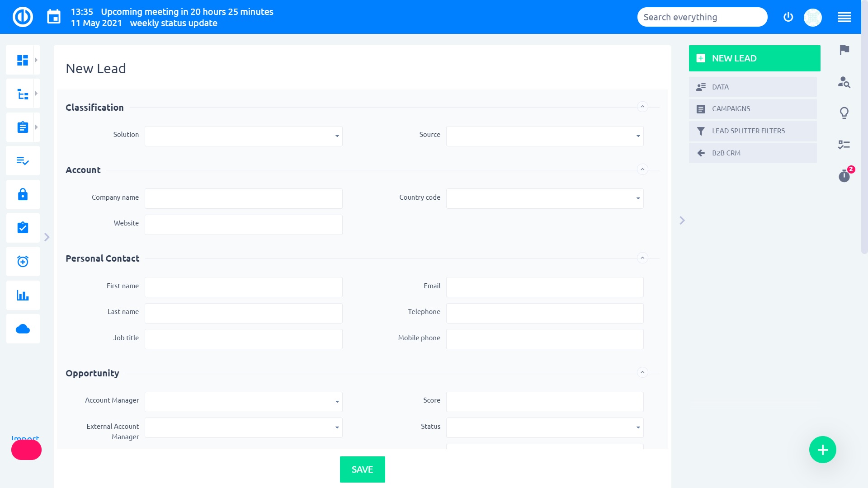Collapse the Classification section

pyautogui.click(x=642, y=107)
